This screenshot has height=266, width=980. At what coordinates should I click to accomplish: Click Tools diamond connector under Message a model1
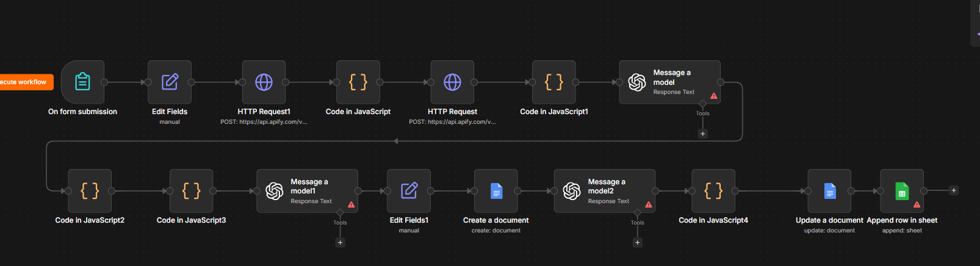[x=340, y=213]
